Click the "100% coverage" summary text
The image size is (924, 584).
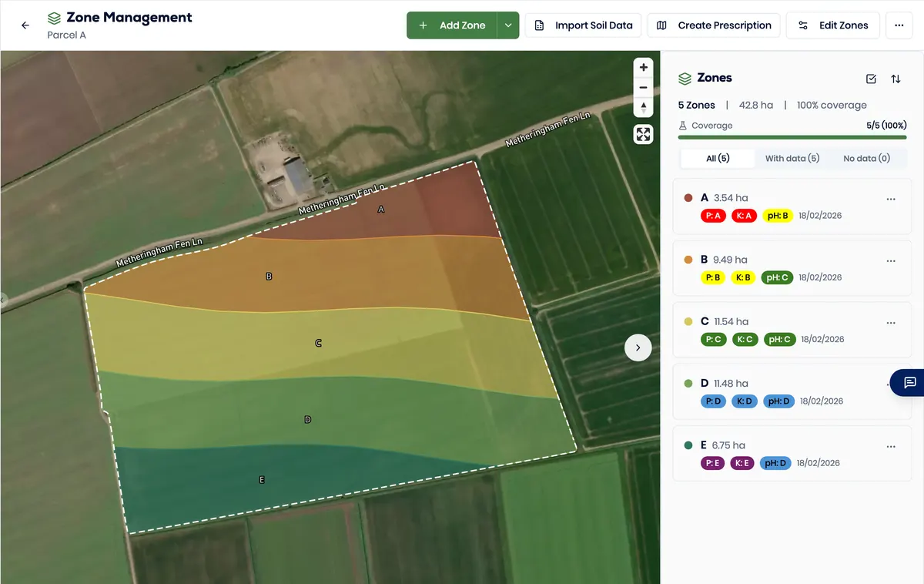(x=832, y=106)
